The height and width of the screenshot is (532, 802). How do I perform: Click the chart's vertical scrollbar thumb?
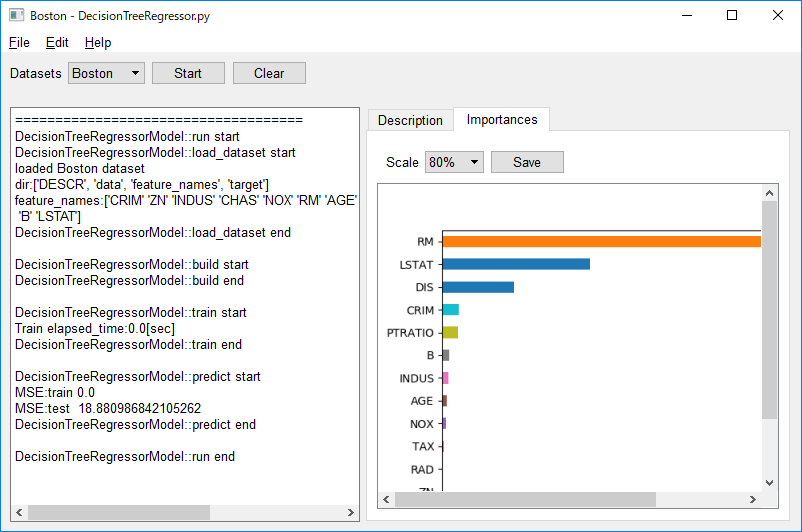click(769, 310)
